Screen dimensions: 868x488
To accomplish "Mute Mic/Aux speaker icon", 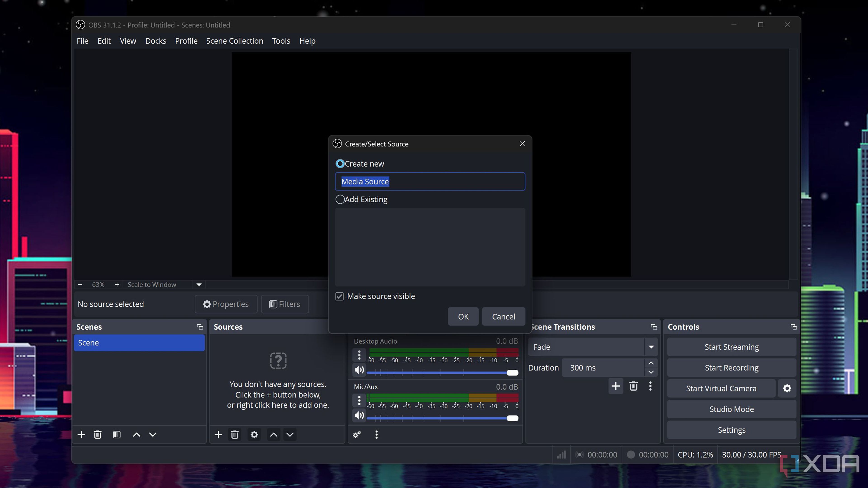I will click(x=359, y=415).
